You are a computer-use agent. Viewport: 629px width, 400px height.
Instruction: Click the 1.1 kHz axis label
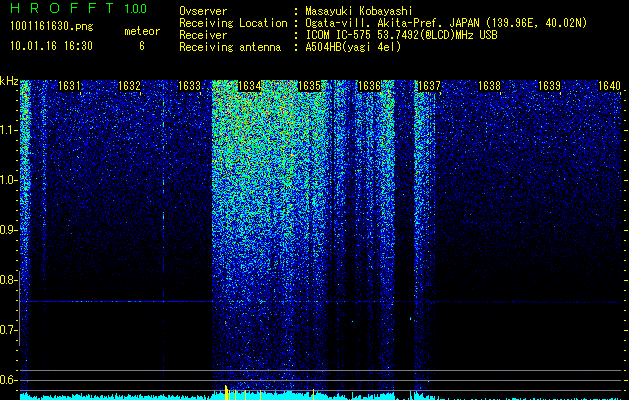pyautogui.click(x=8, y=130)
